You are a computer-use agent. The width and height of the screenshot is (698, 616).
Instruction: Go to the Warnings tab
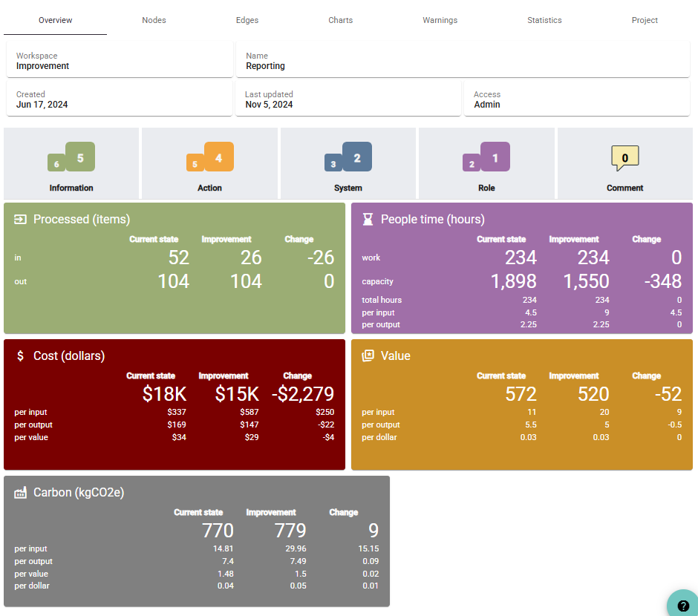point(440,20)
